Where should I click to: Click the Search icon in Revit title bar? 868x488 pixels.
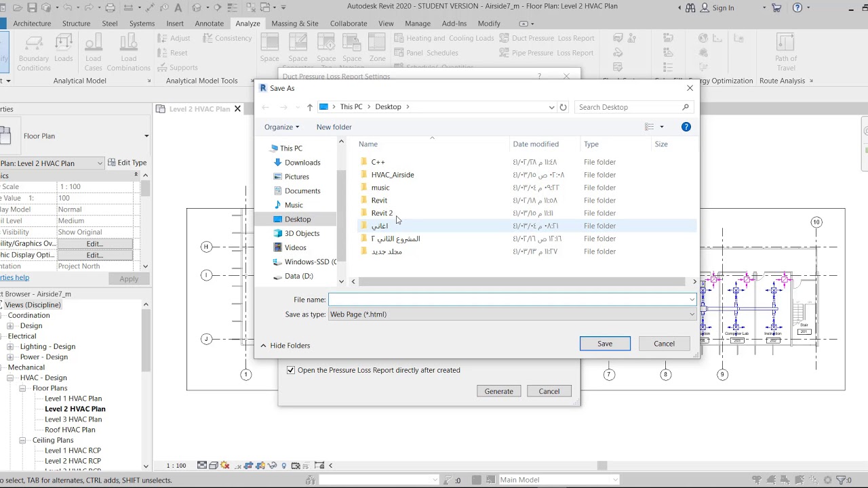(691, 7)
